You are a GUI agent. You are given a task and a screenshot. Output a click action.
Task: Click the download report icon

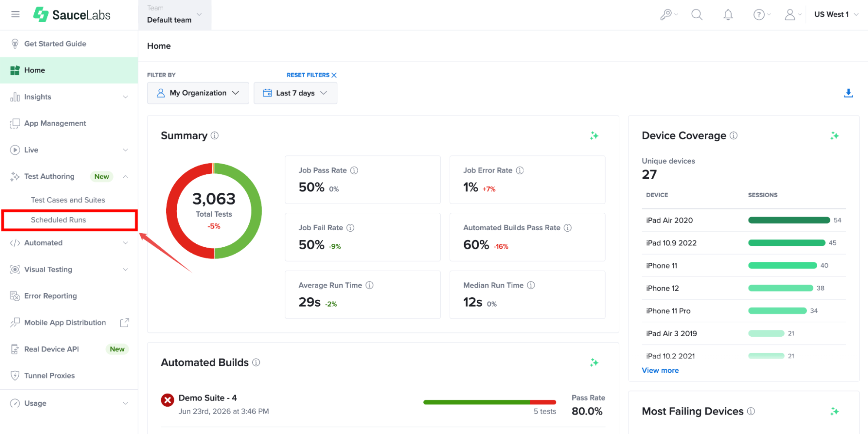848,93
